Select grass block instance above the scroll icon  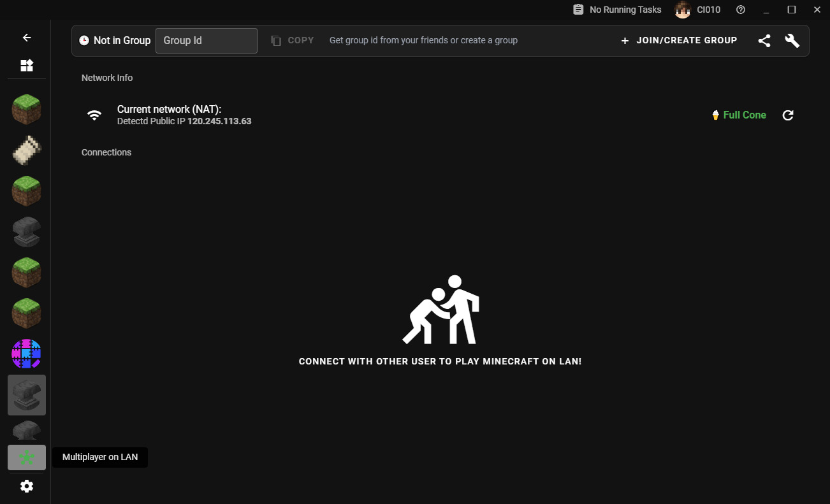(x=27, y=110)
